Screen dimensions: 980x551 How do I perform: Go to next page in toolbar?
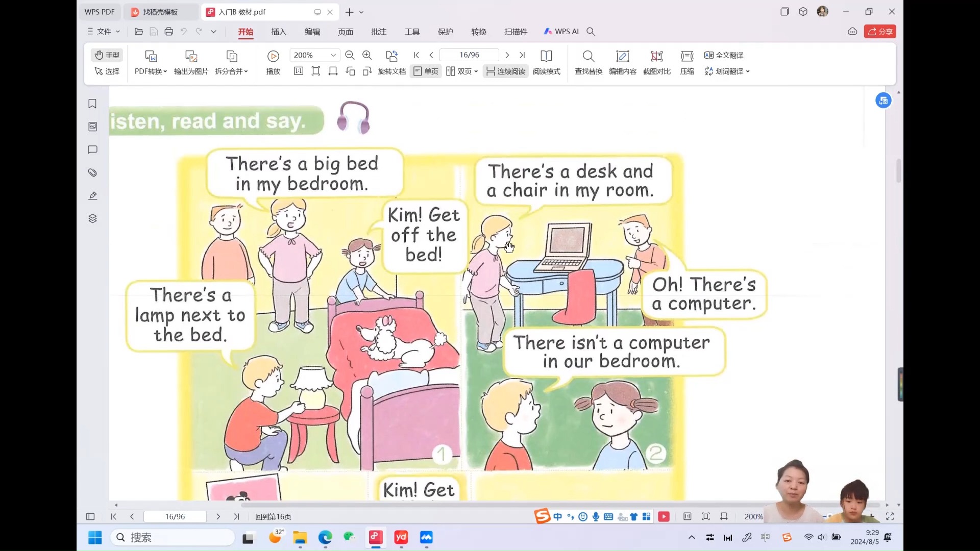(507, 55)
